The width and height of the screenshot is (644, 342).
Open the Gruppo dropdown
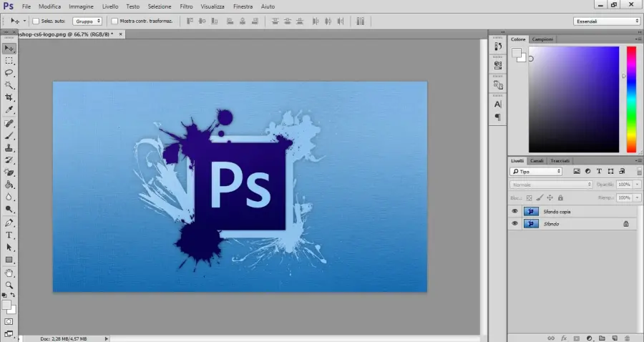(x=87, y=21)
